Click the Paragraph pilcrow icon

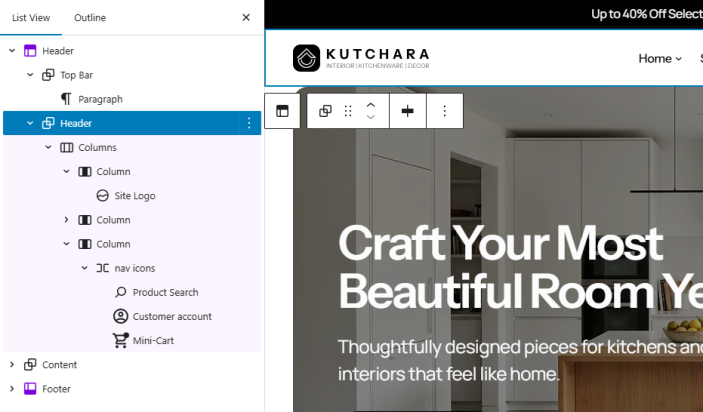66,99
